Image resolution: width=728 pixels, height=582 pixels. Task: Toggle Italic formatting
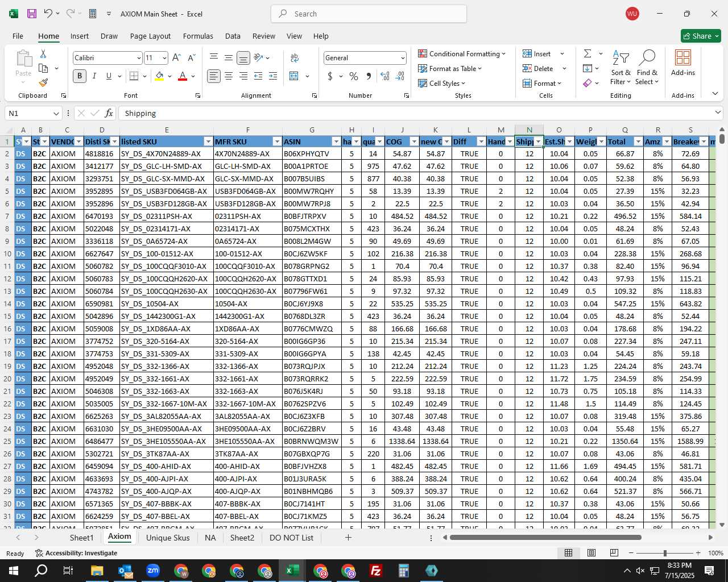tap(94, 76)
